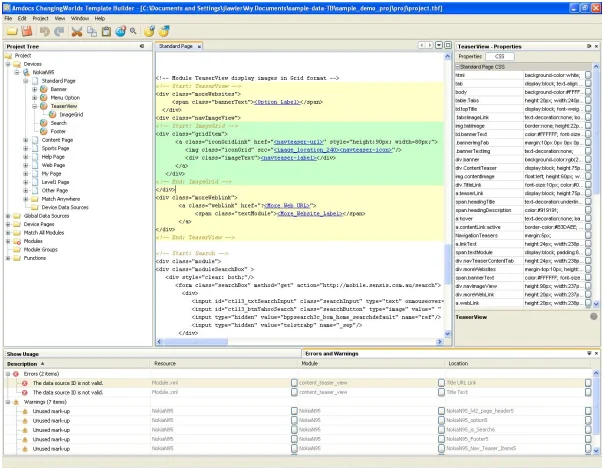Viewport: 604px width, 468px height.
Task: Click the Menu Option module icon
Action: coord(44,97)
